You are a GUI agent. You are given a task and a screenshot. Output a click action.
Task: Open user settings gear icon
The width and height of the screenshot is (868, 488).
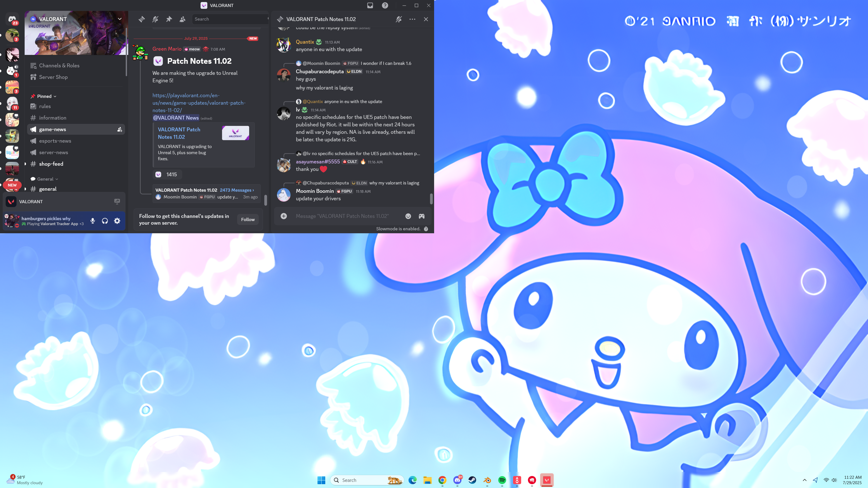click(117, 221)
